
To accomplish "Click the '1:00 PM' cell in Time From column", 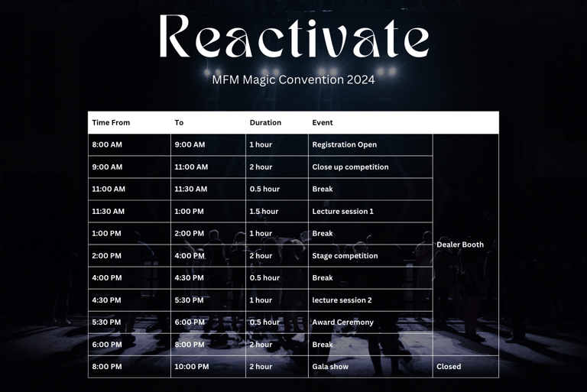I will point(129,233).
